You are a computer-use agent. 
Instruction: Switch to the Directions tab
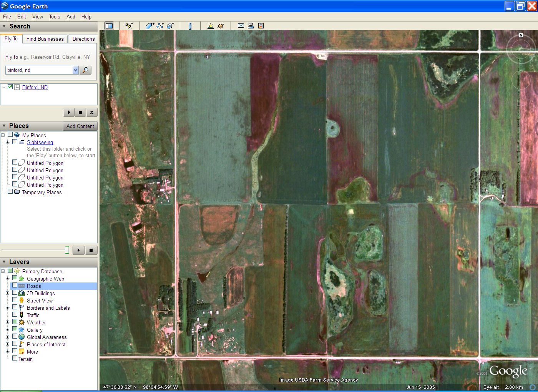click(x=83, y=39)
